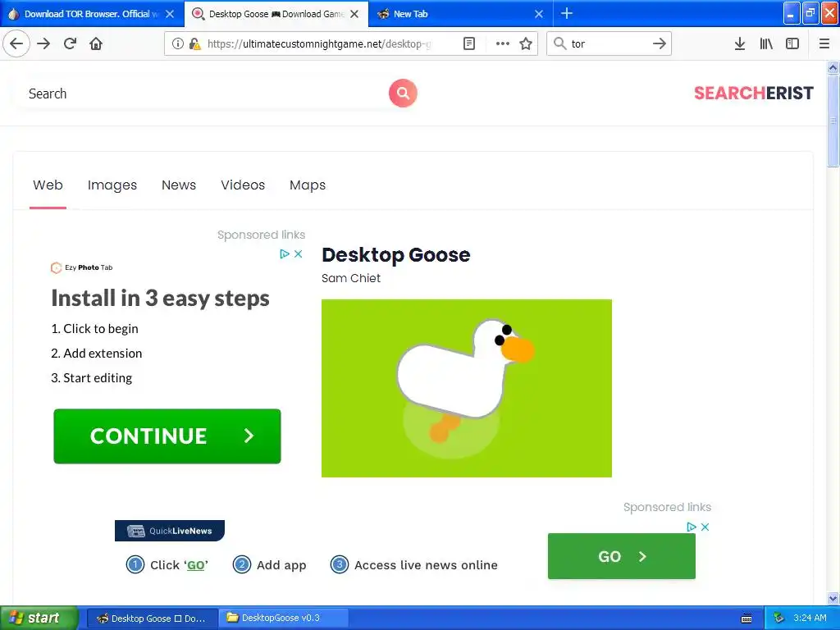Viewport: 840px width, 630px height.
Task: Close the New Tab tab
Action: tap(539, 14)
